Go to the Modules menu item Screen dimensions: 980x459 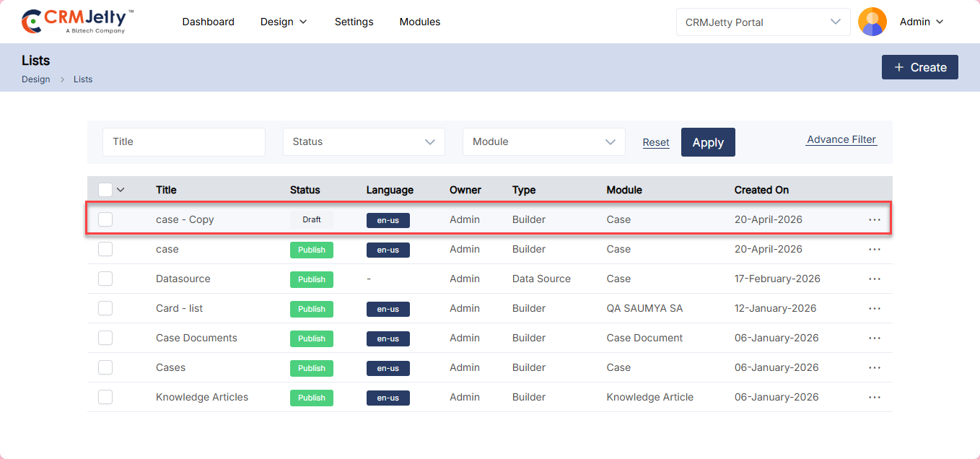419,22
